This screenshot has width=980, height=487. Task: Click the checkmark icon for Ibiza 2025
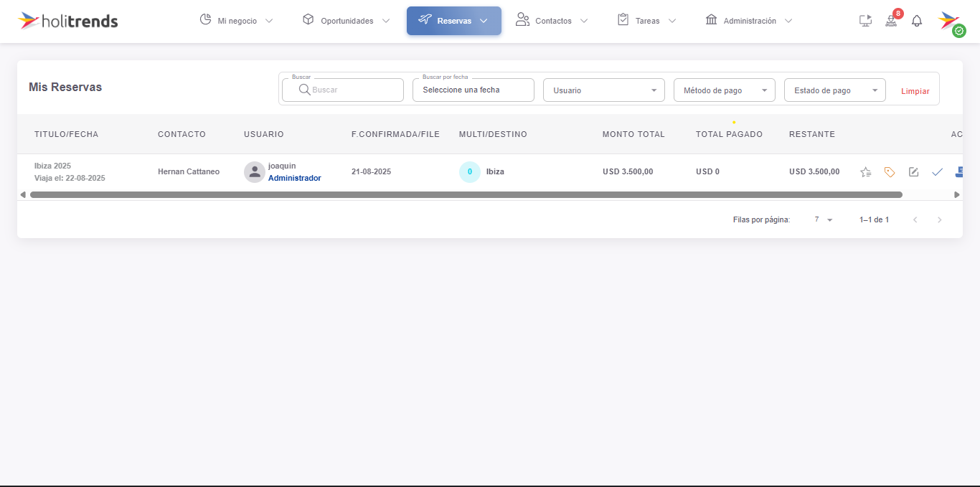pos(937,172)
